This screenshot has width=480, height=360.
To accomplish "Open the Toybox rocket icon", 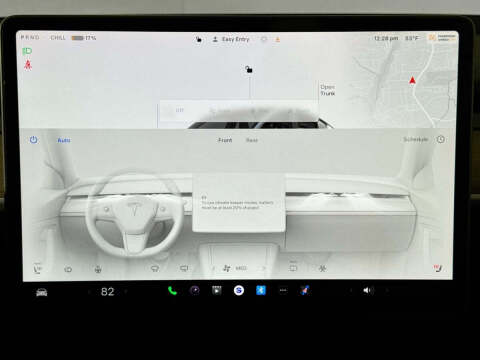I will coord(304,291).
